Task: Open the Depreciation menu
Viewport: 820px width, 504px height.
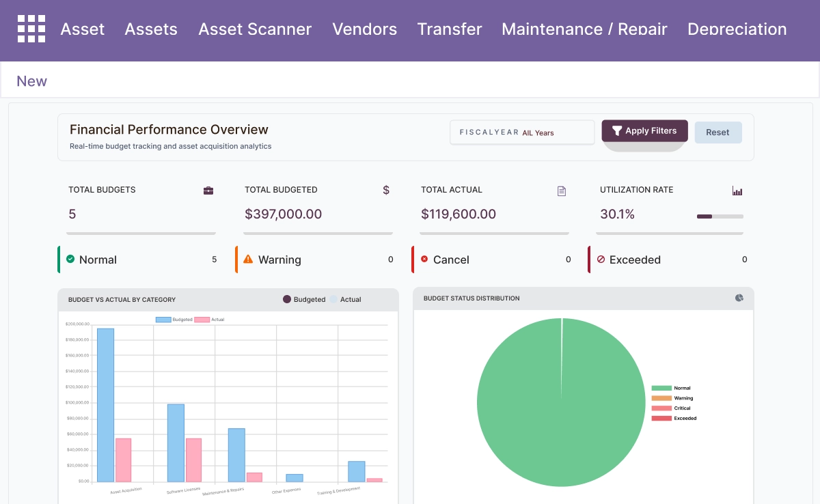Action: pyautogui.click(x=737, y=29)
